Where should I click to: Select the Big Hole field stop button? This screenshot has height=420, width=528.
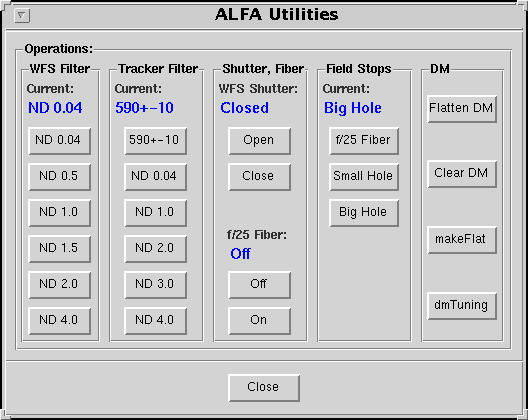[364, 213]
